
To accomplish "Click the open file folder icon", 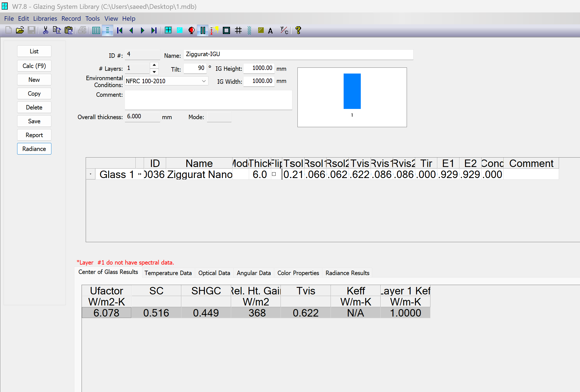I will [20, 30].
